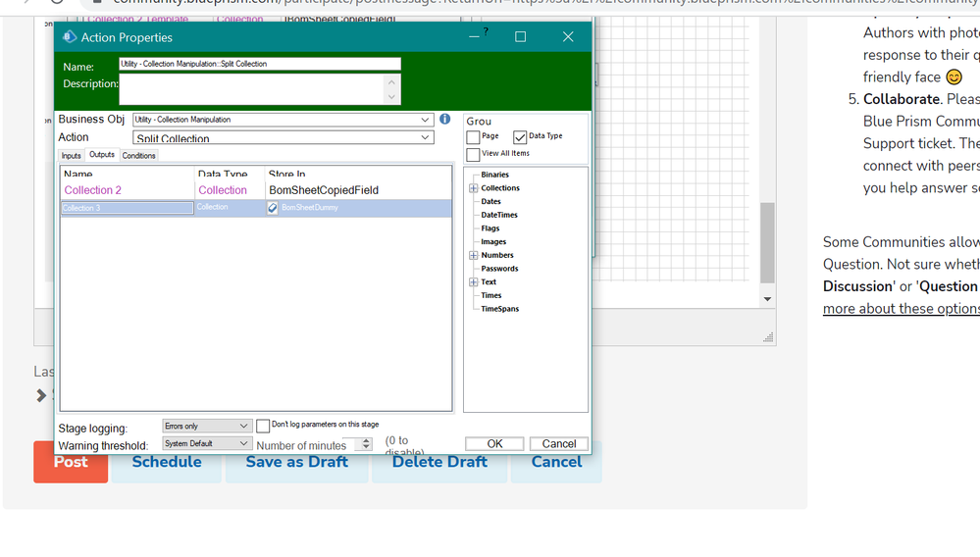Switch to the Conditions tab
980x557 pixels.
point(138,156)
